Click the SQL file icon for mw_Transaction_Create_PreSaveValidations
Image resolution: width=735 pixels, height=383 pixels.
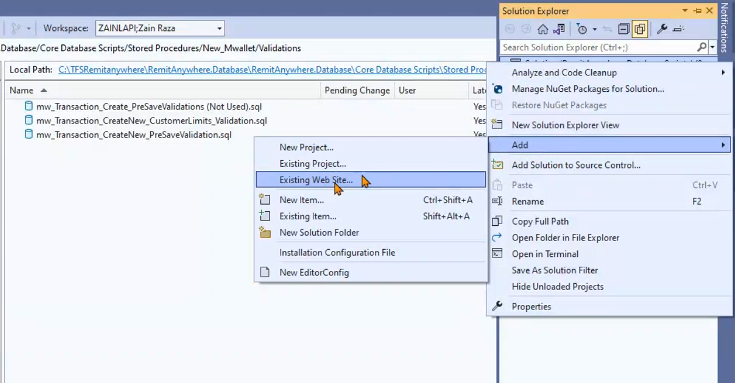[x=29, y=106]
